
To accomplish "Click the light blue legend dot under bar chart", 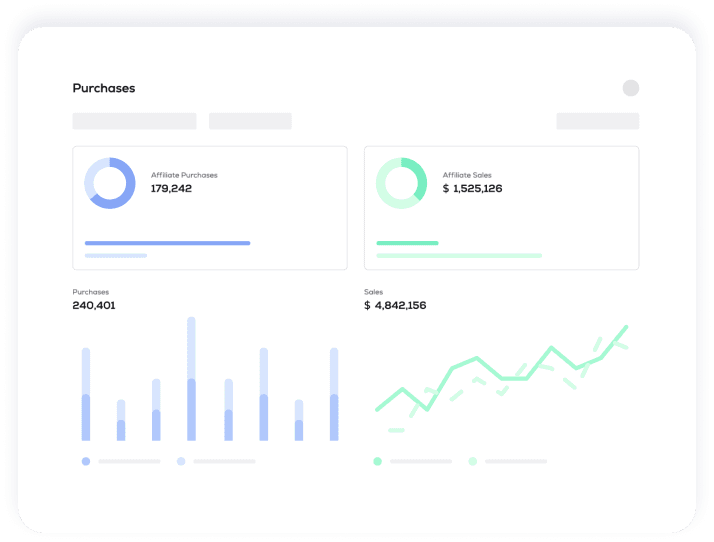I will (181, 461).
